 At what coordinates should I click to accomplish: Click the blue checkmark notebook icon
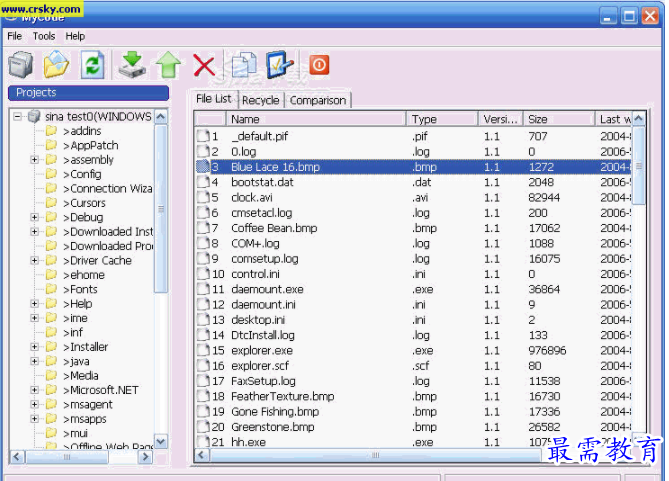coord(279,66)
